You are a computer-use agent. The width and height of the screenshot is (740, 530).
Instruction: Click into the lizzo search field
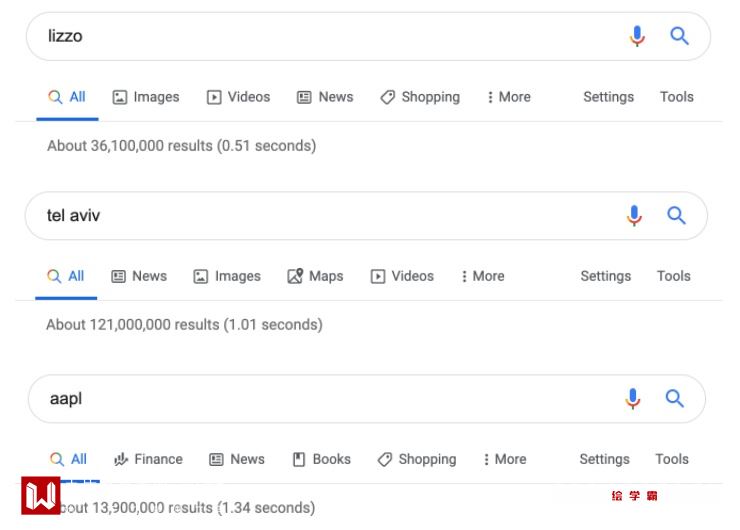tap(320, 37)
